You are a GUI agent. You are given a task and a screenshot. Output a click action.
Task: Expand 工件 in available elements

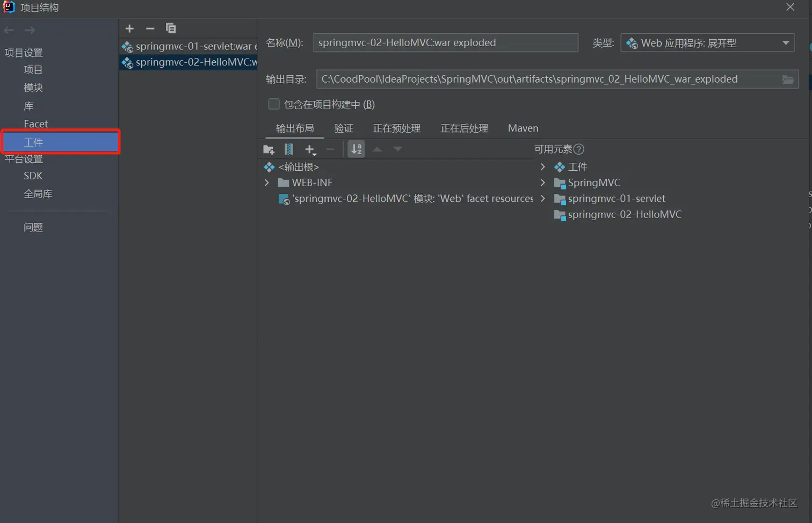coord(543,167)
